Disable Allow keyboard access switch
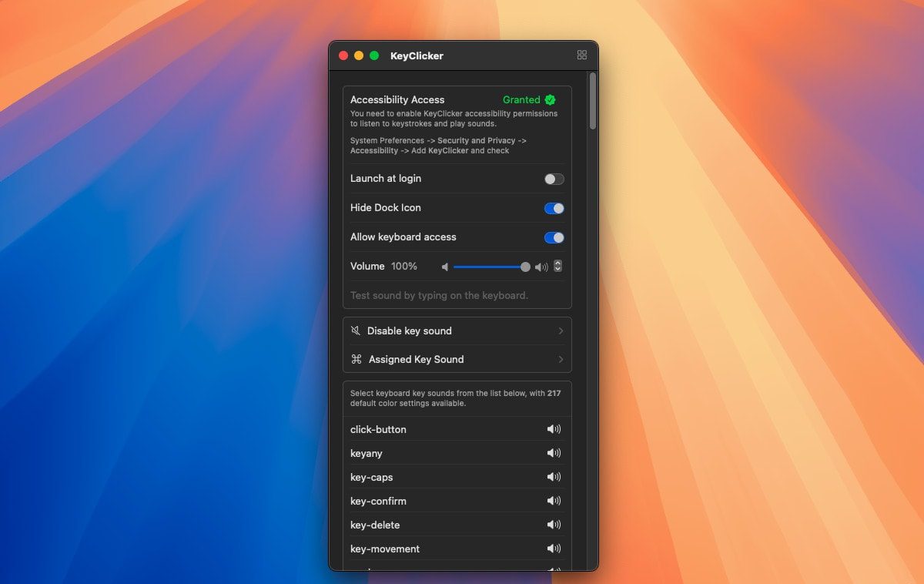 (554, 237)
